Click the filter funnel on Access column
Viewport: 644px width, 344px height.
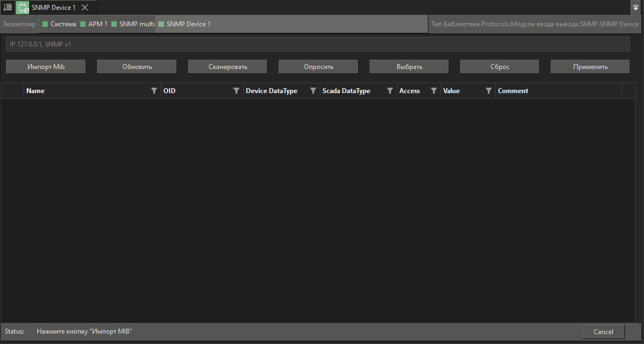tap(434, 90)
